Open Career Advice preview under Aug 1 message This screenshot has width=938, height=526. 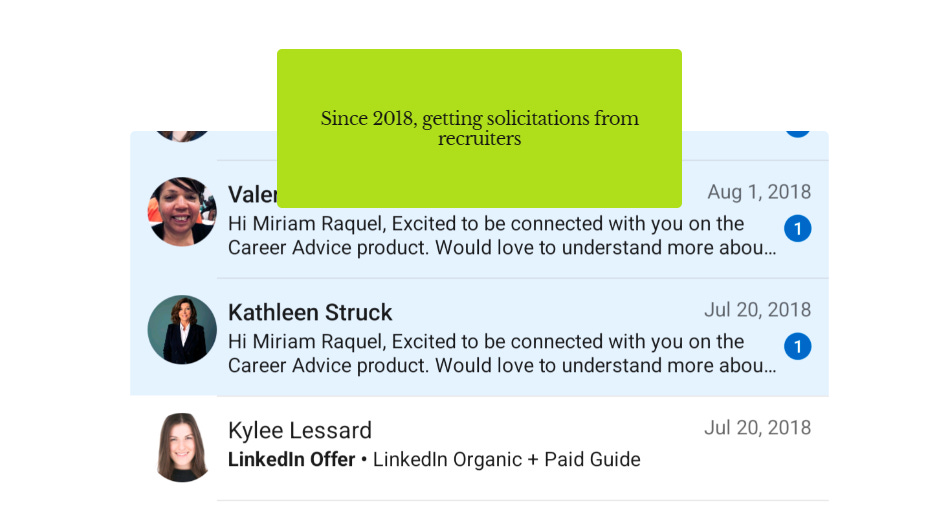[x=502, y=236]
